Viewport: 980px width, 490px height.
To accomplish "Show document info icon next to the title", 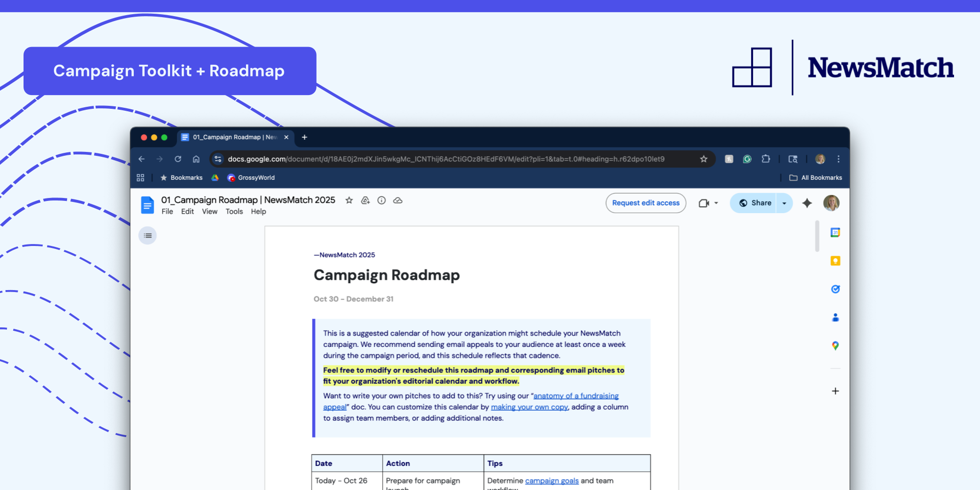I will [381, 200].
